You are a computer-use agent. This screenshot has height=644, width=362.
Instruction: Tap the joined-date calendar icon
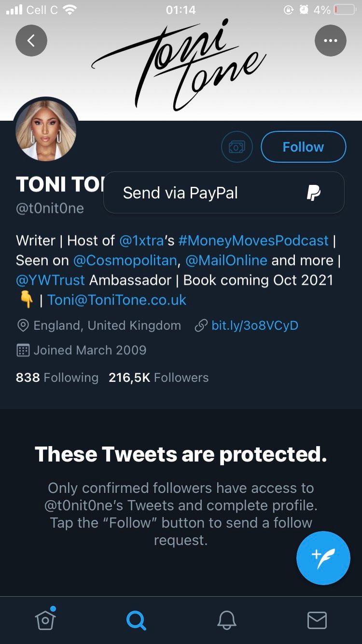(x=23, y=350)
